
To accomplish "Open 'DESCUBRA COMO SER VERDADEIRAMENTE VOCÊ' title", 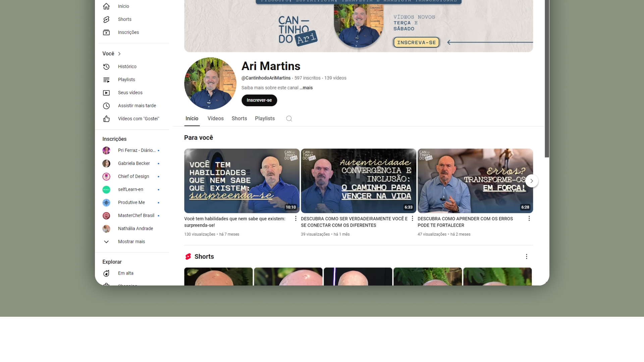I will [x=354, y=222].
